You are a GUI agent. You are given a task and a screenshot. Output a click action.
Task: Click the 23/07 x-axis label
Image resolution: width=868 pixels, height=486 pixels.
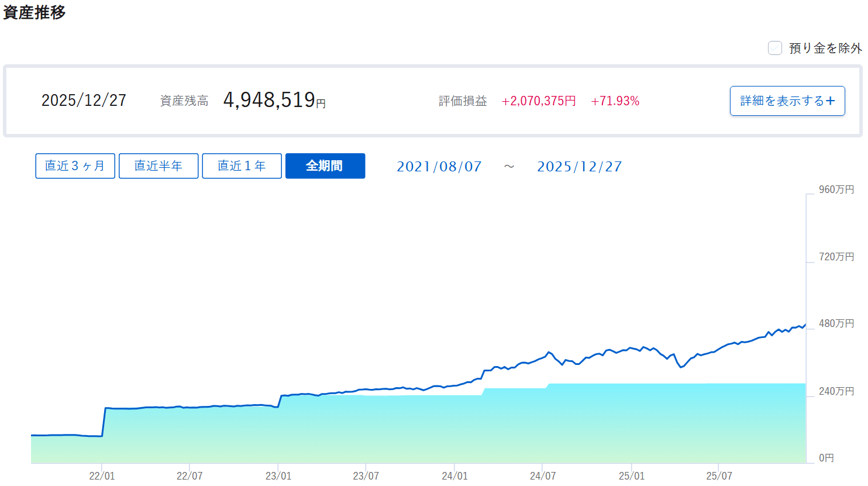tap(366, 475)
